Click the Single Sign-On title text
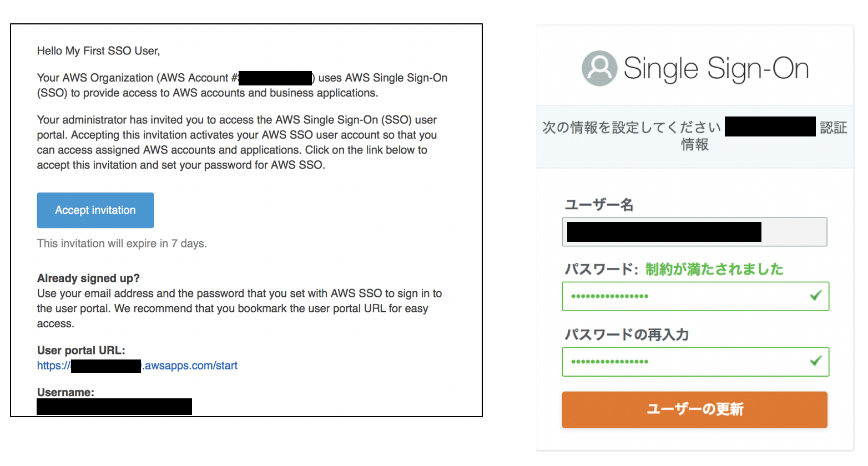 (x=716, y=69)
